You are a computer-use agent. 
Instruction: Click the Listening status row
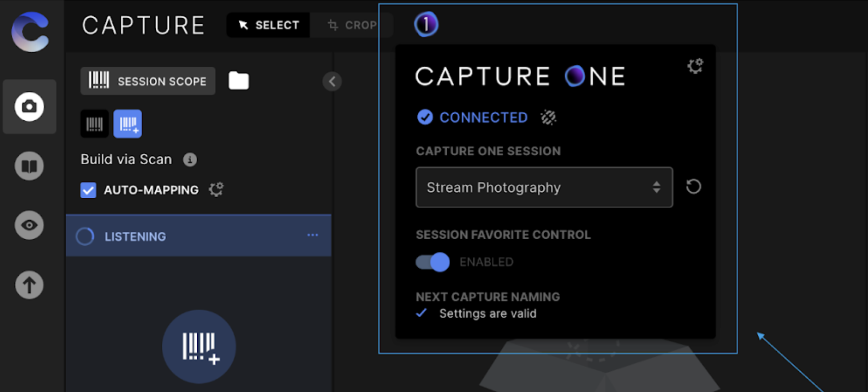(x=199, y=236)
